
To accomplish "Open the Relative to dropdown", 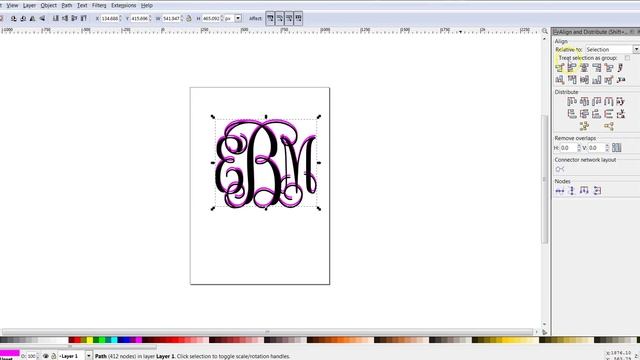I will point(612,49).
